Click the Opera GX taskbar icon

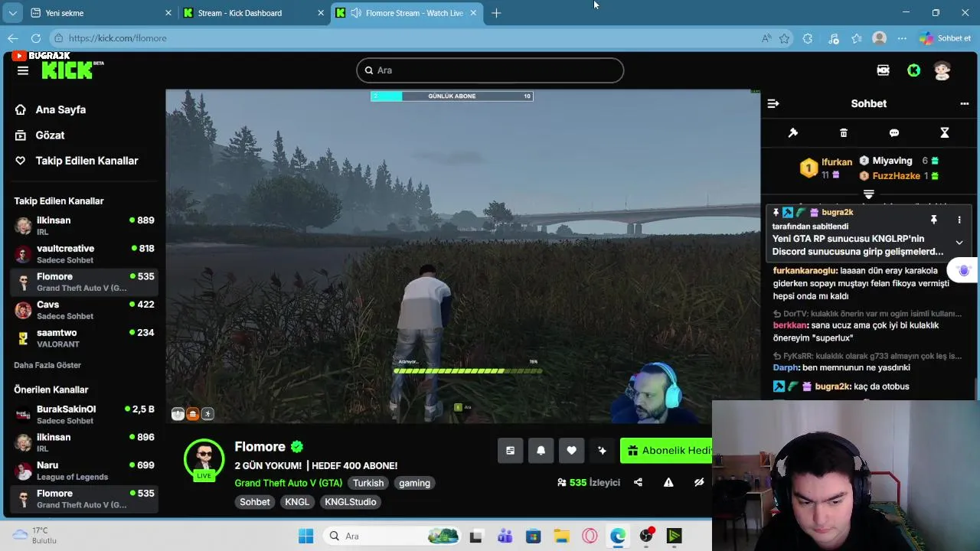(590, 536)
